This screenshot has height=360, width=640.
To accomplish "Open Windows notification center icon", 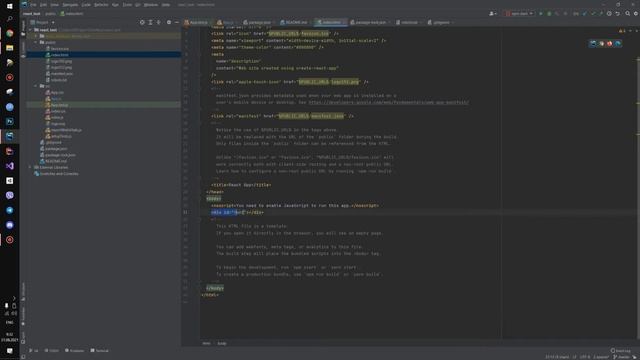I will pyautogui.click(x=9, y=351).
